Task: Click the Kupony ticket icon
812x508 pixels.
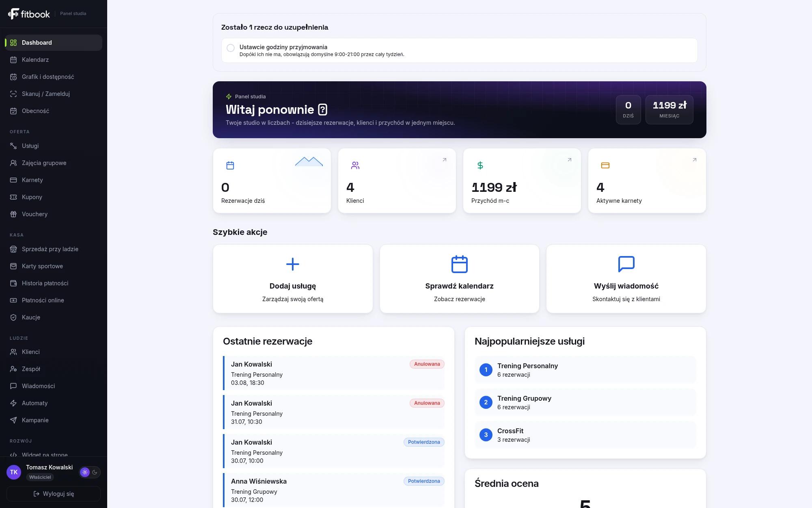Action: coord(13,197)
